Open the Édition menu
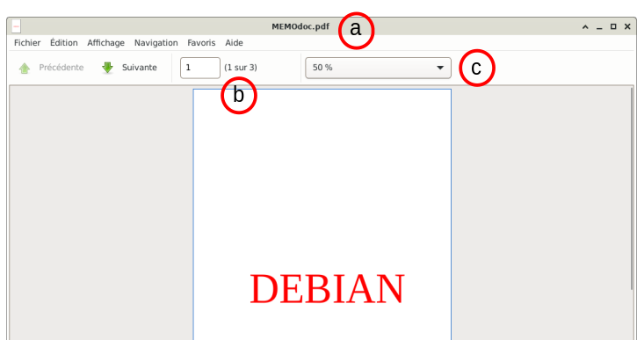644x340 pixels. 63,43
